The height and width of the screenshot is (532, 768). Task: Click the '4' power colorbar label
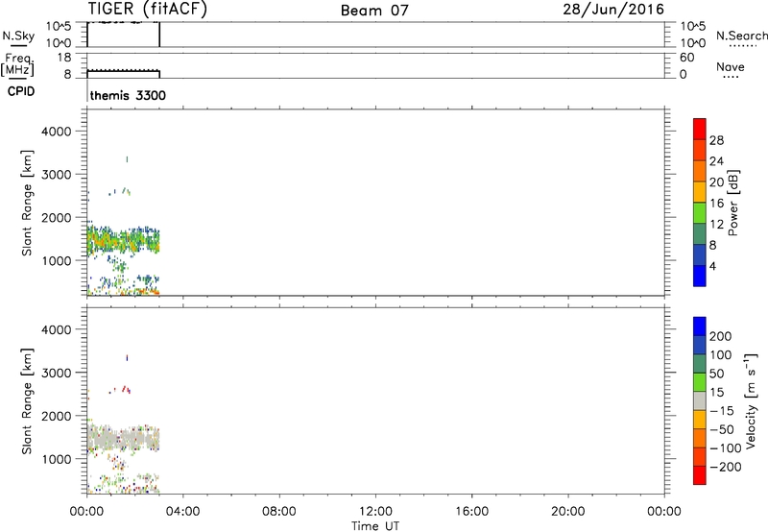(712, 267)
